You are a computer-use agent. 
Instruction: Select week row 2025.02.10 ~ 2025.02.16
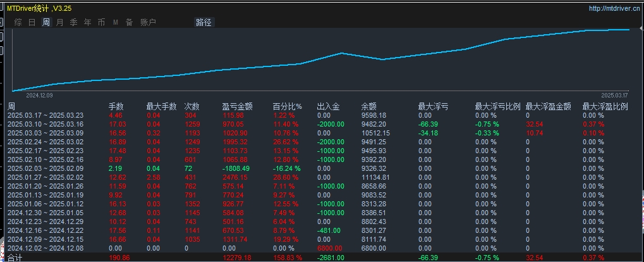tap(322, 159)
